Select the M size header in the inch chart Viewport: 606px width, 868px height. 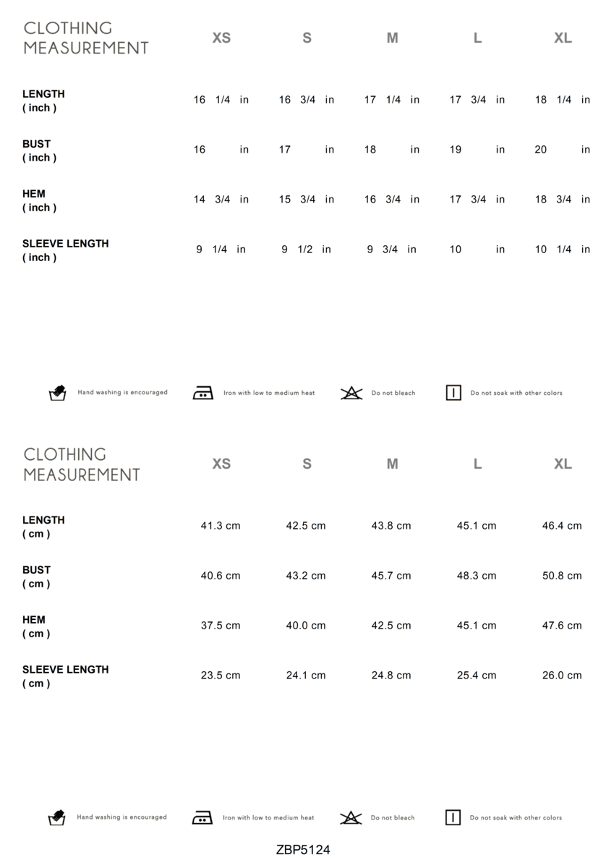pos(392,38)
